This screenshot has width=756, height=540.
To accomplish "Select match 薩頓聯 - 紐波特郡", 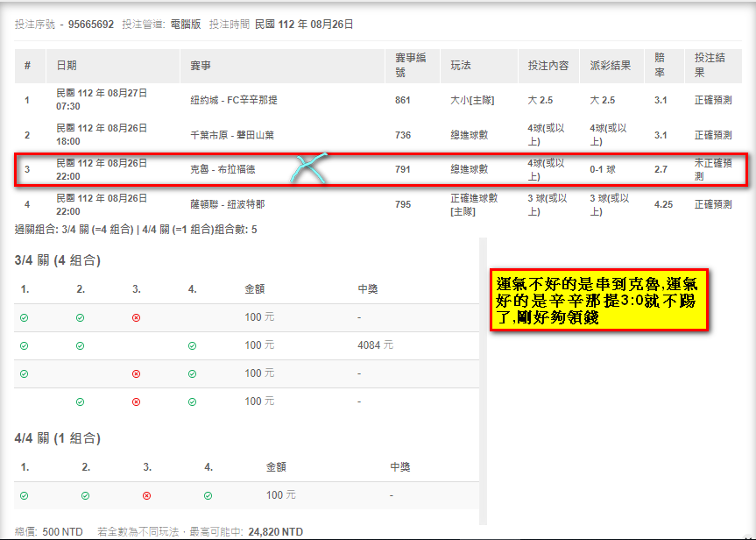I will point(228,204).
